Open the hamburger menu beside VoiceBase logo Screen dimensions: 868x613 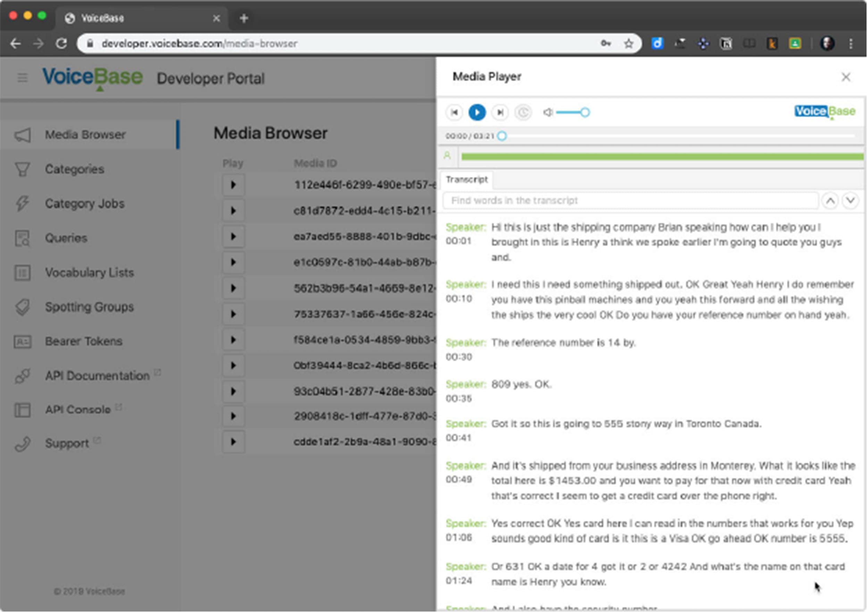[x=22, y=78]
